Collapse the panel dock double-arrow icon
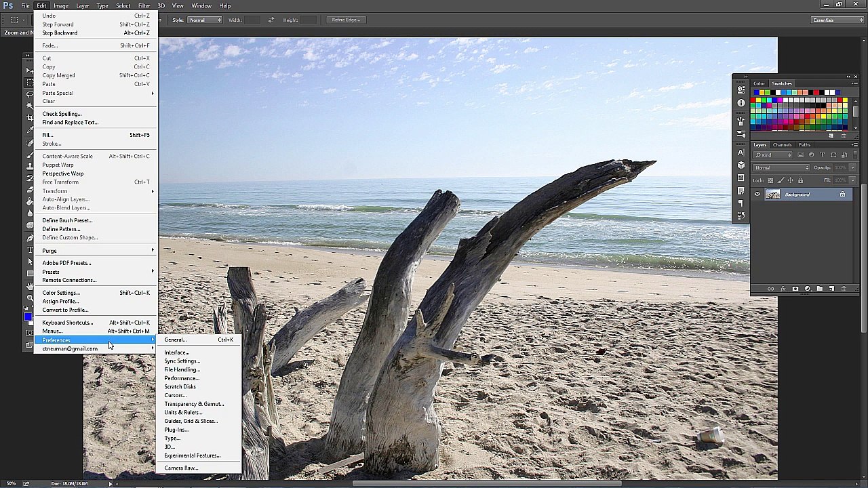The image size is (868, 488). [848, 77]
